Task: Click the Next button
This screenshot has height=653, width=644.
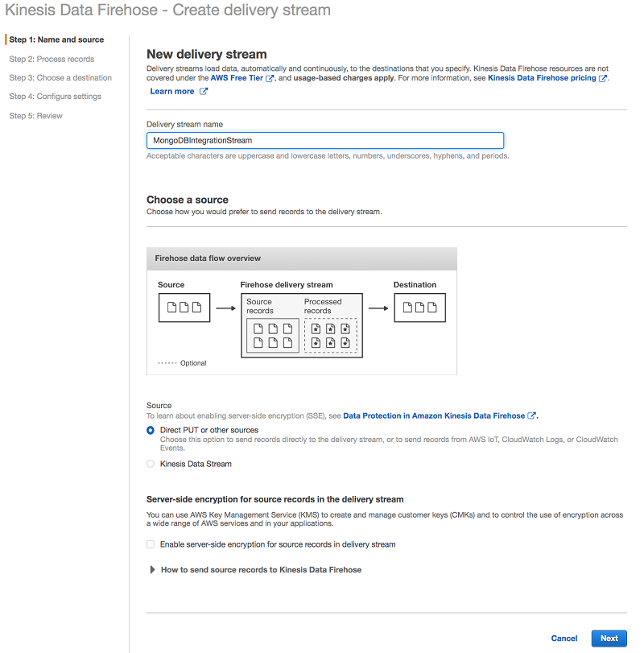Action: coord(609,639)
